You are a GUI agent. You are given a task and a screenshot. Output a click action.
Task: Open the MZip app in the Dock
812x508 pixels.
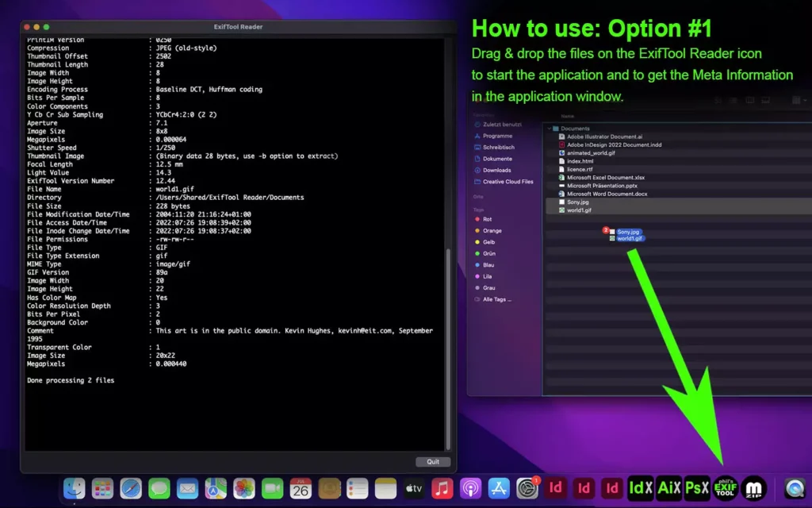click(x=753, y=488)
